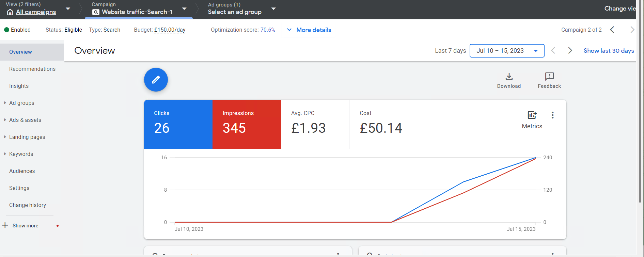
Task: Select the Cost metric tile
Action: pyautogui.click(x=383, y=124)
